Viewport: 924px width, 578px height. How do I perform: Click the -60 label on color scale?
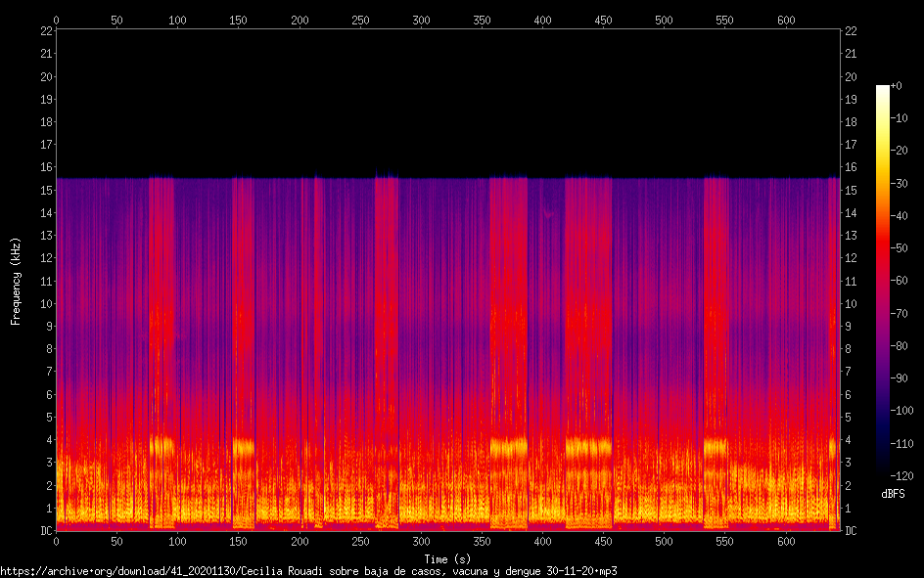[899, 281]
